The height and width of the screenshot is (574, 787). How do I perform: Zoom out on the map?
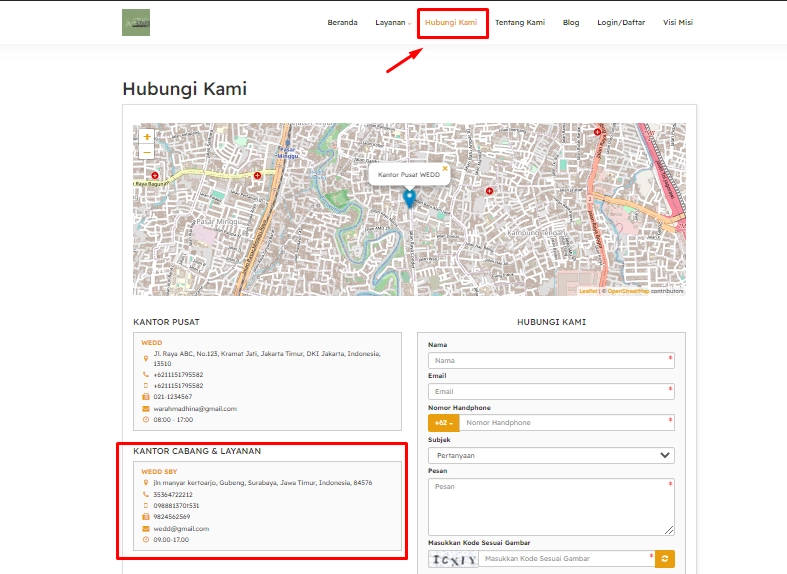click(x=147, y=152)
